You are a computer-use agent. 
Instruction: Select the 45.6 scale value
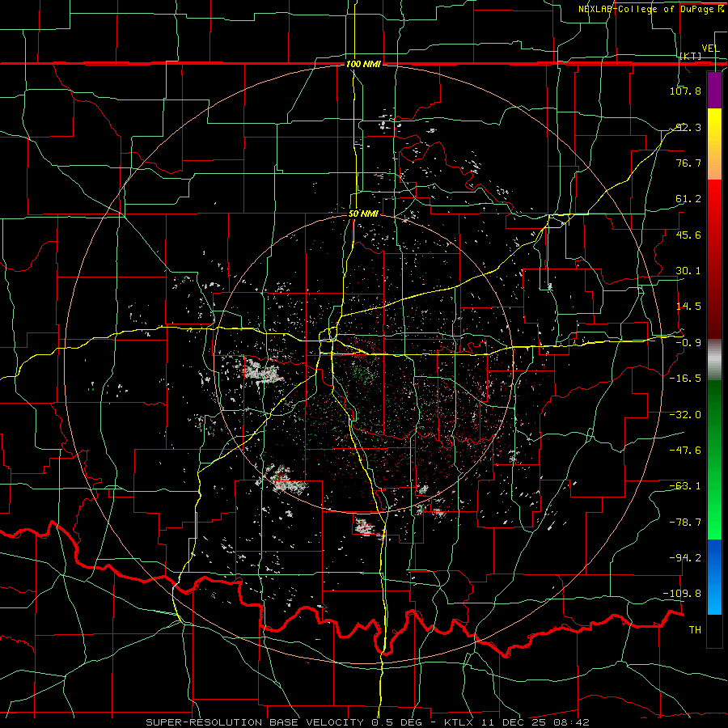688,235
